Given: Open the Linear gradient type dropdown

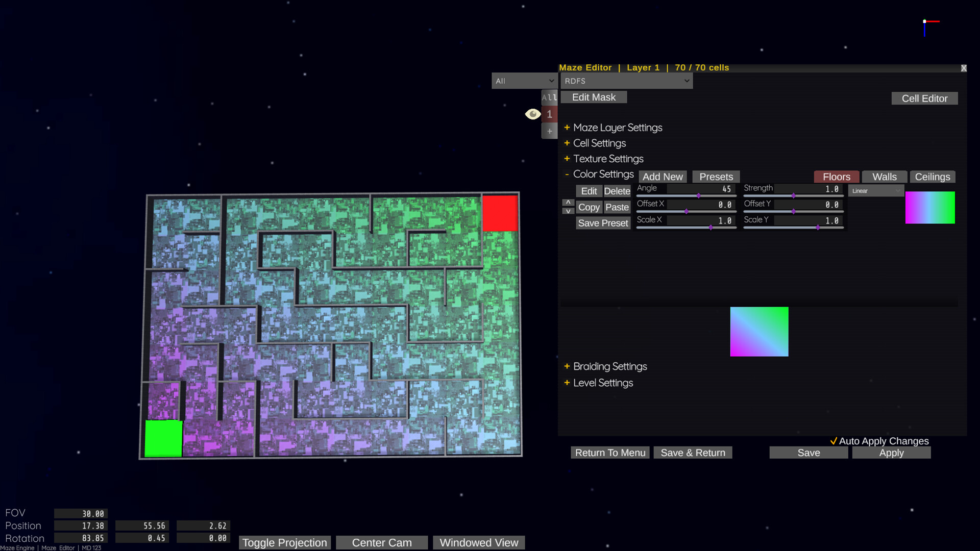Looking at the screenshot, I should (x=875, y=190).
